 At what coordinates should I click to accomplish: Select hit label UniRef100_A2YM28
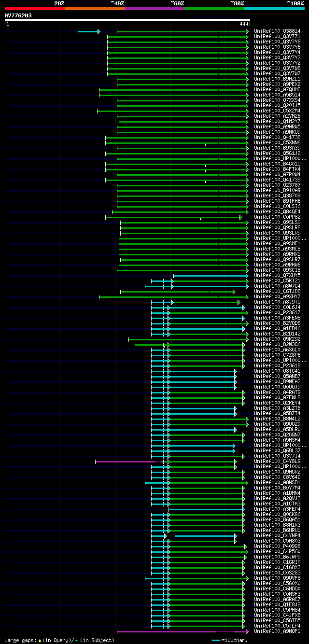tap(277, 116)
